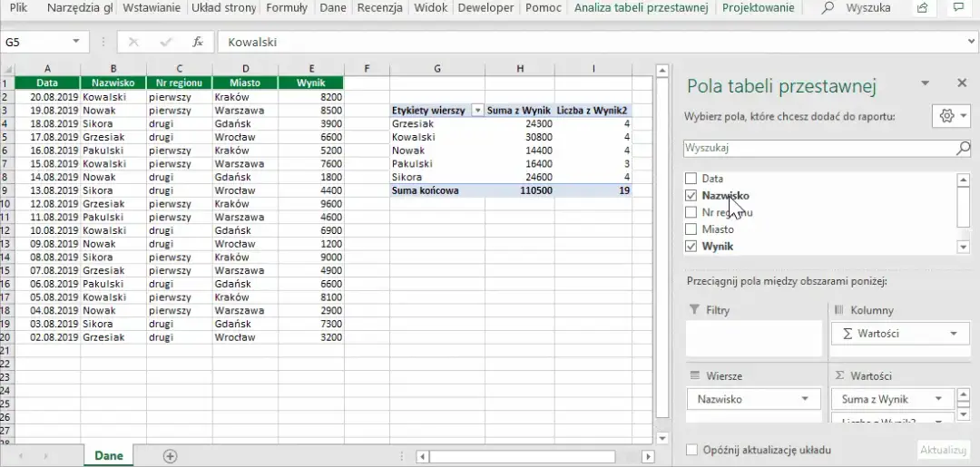Click the Wyszukaj search magnifier in the ribbon

pos(828,8)
